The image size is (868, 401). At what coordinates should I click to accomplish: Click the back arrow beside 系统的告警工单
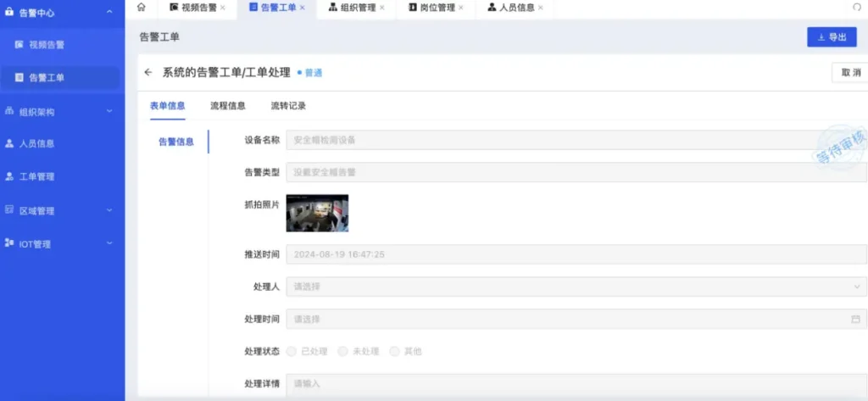(x=147, y=73)
